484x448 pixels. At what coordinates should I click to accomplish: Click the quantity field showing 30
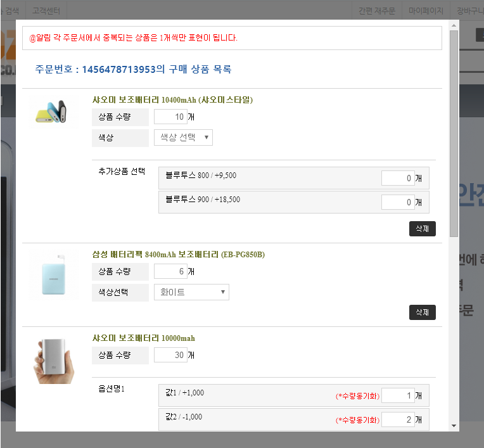[170, 355]
